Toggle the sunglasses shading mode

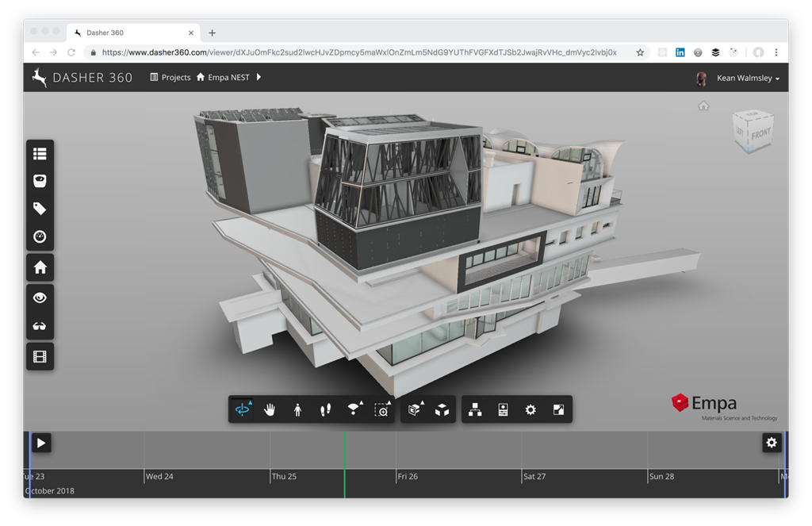click(40, 326)
